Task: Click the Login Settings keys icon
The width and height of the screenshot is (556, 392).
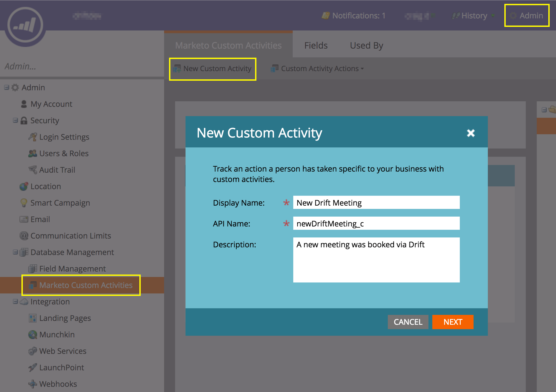Action: [x=33, y=137]
